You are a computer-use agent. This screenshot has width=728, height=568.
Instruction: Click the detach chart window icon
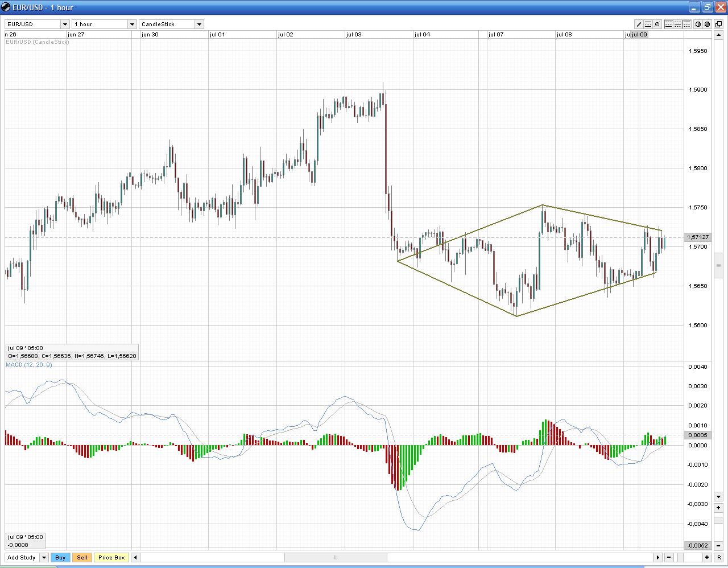(x=719, y=24)
